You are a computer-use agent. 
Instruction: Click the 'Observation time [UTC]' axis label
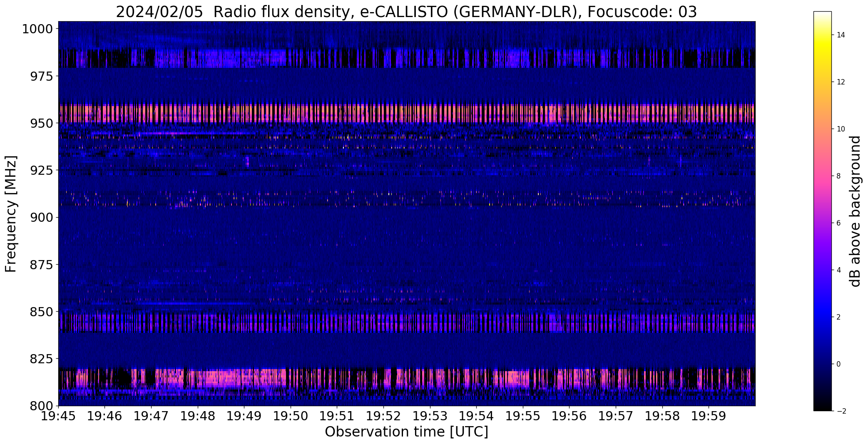point(406,432)
